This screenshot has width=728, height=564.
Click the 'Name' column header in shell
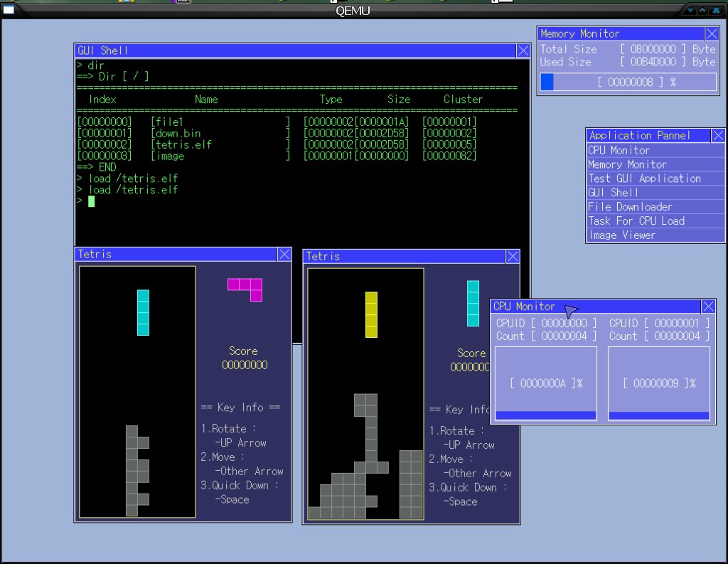click(x=207, y=99)
